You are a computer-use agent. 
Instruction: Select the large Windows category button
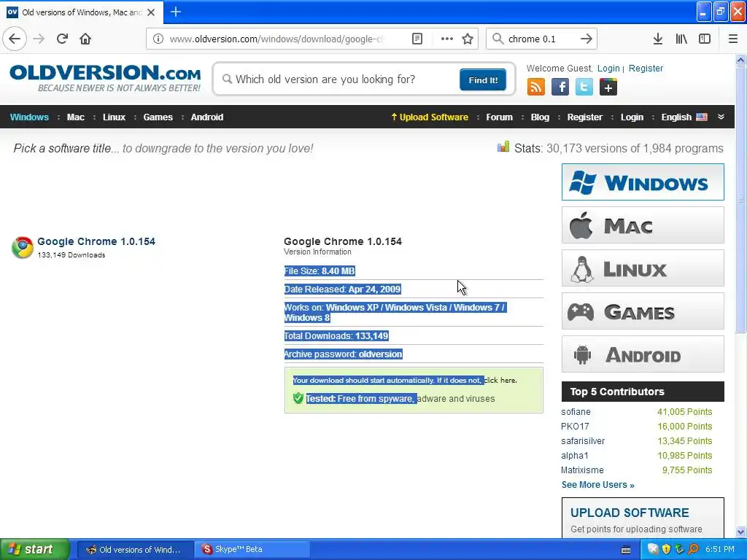click(643, 182)
